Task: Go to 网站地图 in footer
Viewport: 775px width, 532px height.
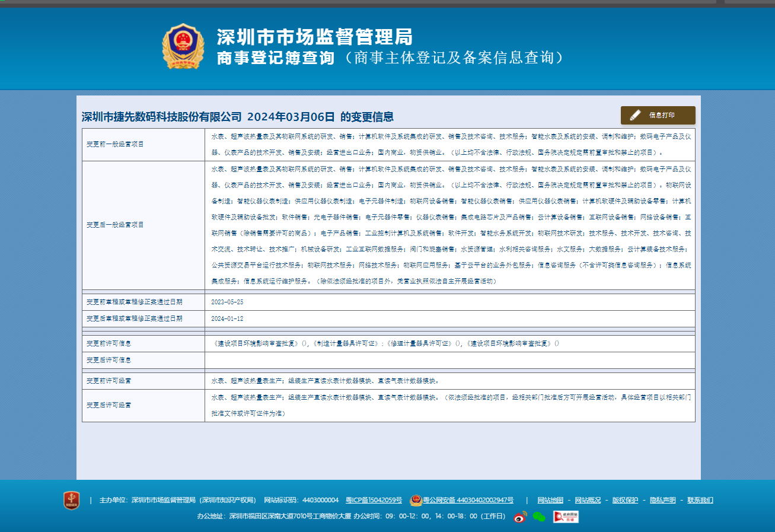Action: pos(550,500)
